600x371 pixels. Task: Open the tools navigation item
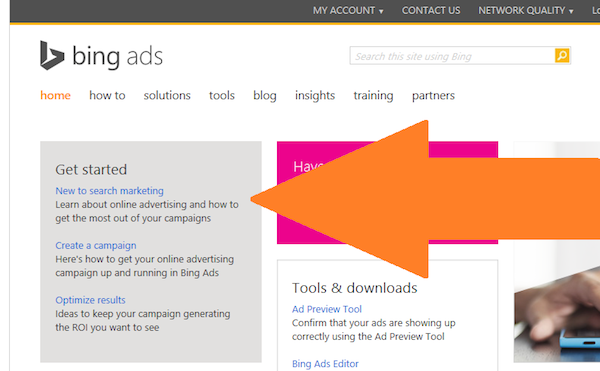pos(222,95)
